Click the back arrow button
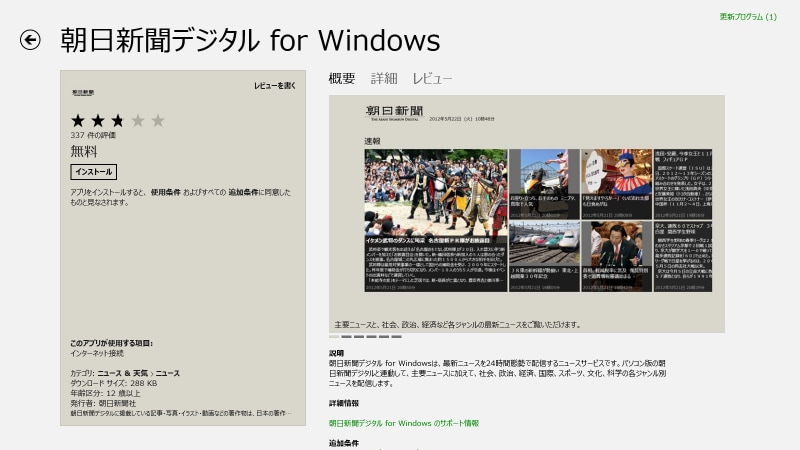This screenshot has height=450, width=800. (30, 40)
